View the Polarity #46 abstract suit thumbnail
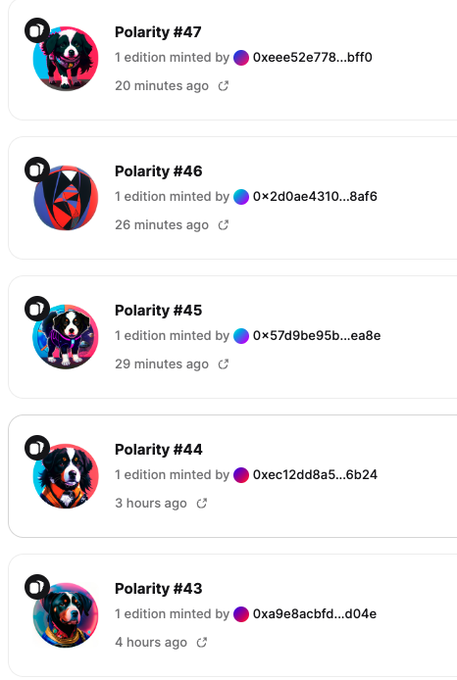 point(66,198)
